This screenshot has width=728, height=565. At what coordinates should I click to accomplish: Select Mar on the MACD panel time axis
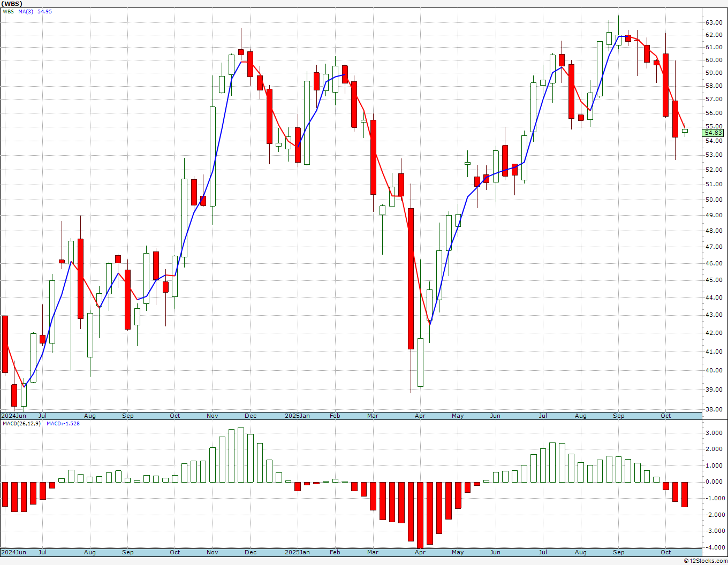click(373, 552)
